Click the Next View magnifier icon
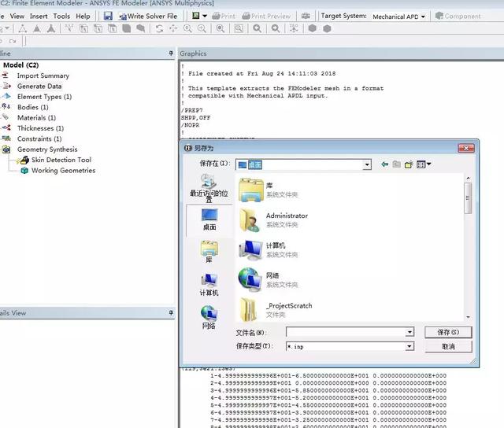The width and height of the screenshot is (504, 428). (276, 28)
